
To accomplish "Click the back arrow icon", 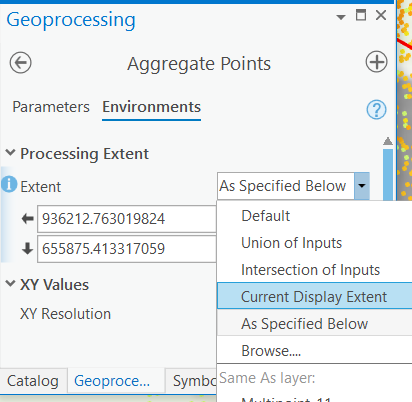I will (x=21, y=63).
